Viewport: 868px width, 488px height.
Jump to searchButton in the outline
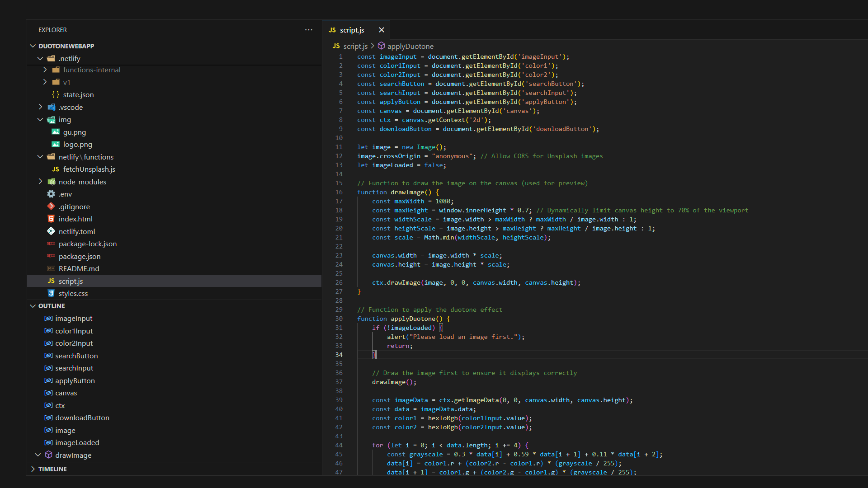point(76,356)
